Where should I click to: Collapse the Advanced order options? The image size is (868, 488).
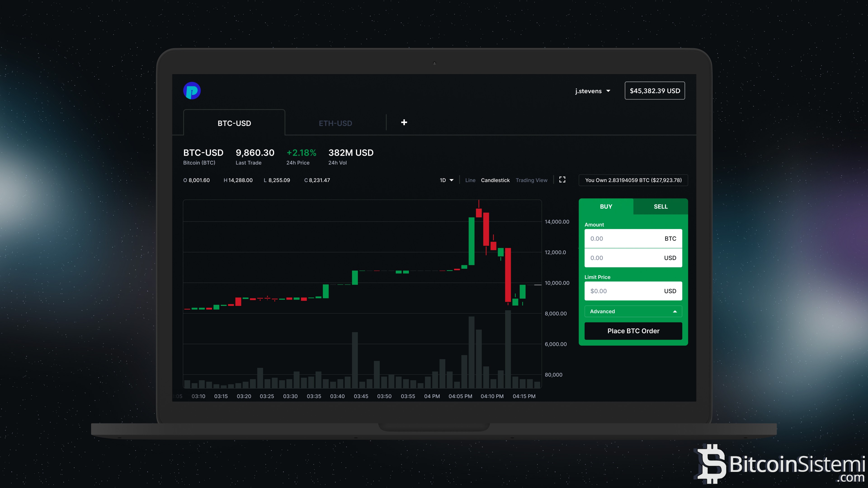[633, 311]
